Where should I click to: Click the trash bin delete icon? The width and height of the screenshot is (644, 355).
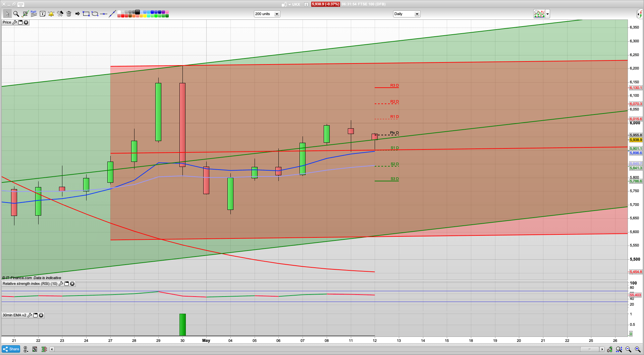coord(69,14)
